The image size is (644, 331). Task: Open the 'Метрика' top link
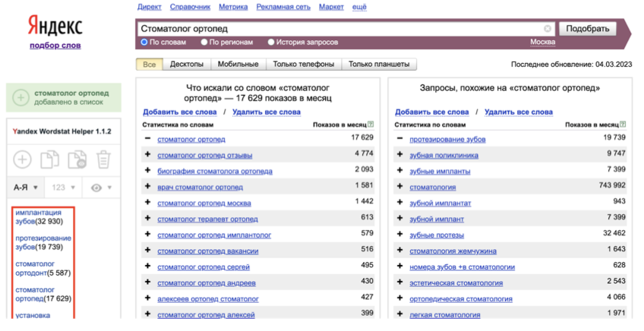click(233, 7)
